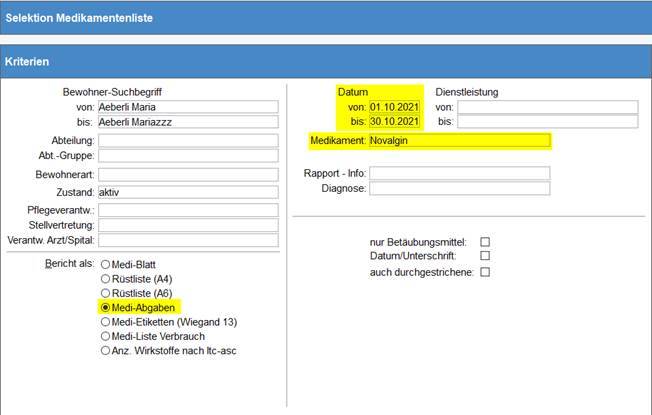Select Medi-Abgaben radio button
Screen dimensions: 652x415
[105, 308]
